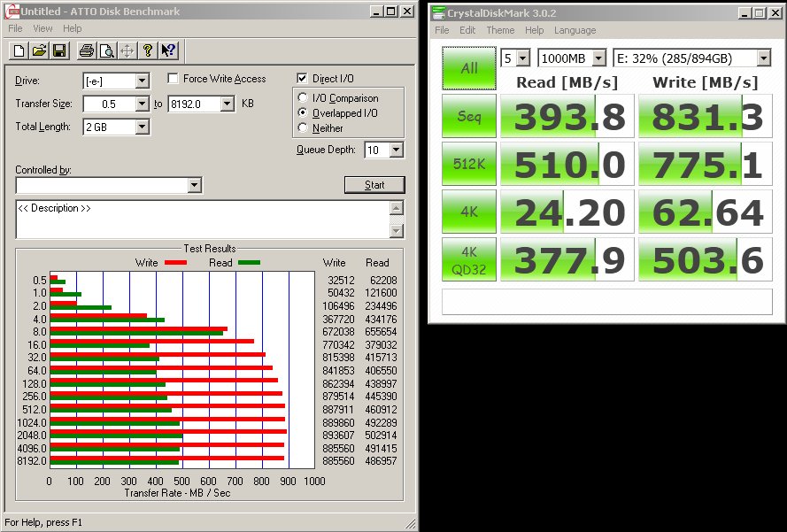Click the ATTO window resize grip
Viewport: 787px width, 532px height.
[411, 524]
